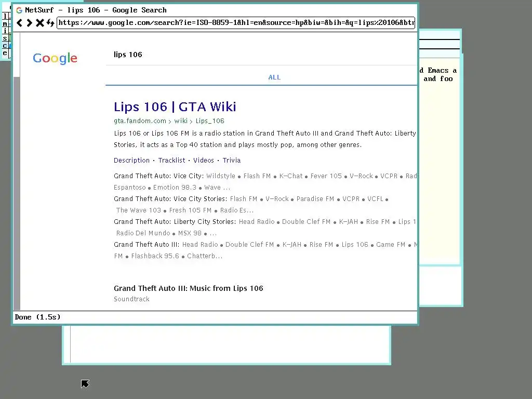Click the 'Soundtrack' subtitle text
The height and width of the screenshot is (399, 532).
tap(131, 299)
